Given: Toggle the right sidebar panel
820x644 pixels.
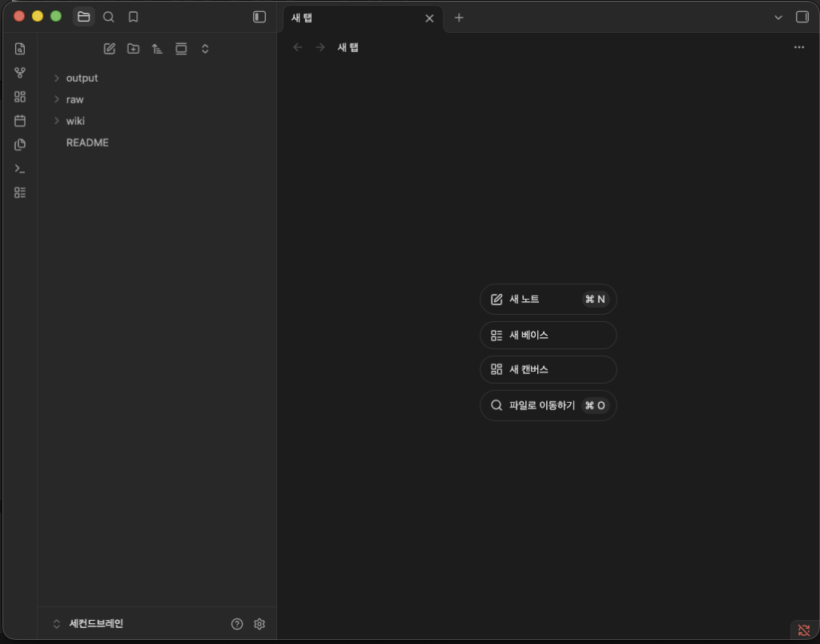Looking at the screenshot, I should (x=802, y=17).
